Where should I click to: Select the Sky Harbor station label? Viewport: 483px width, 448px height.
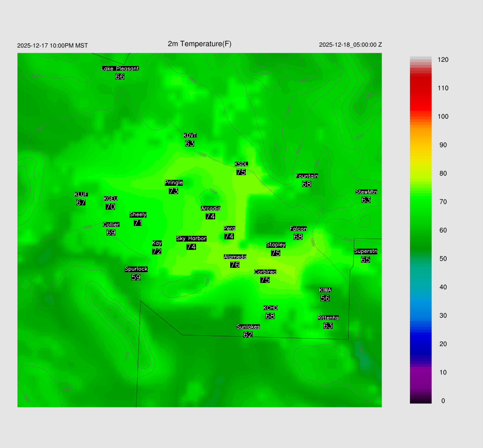click(191, 239)
